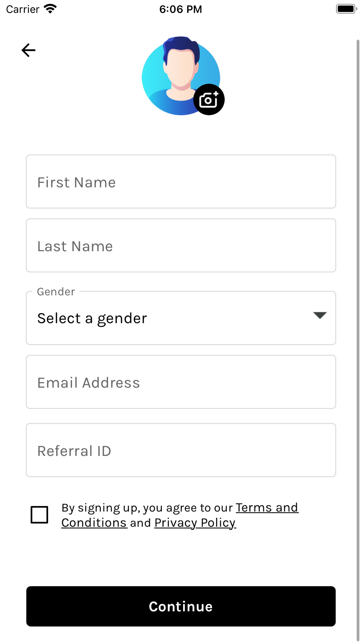This screenshot has height=644, width=362.
Task: Focus the Last Name field
Action: tap(181, 246)
